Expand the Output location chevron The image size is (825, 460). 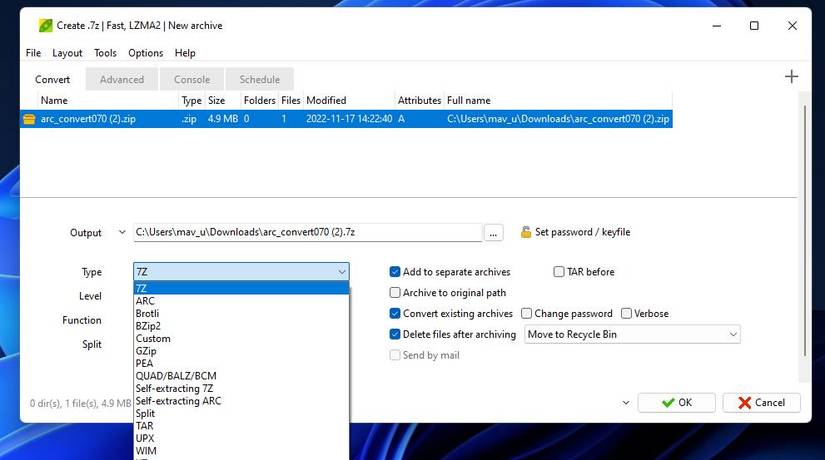click(122, 232)
